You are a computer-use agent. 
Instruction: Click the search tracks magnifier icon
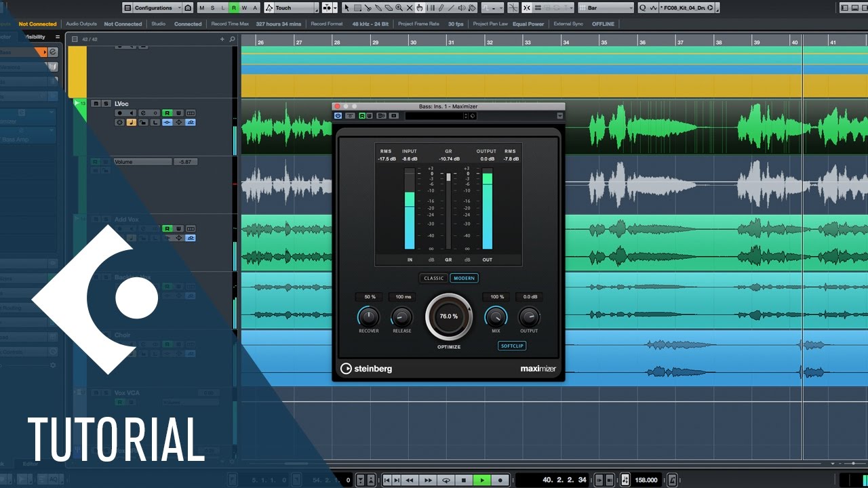tap(233, 39)
